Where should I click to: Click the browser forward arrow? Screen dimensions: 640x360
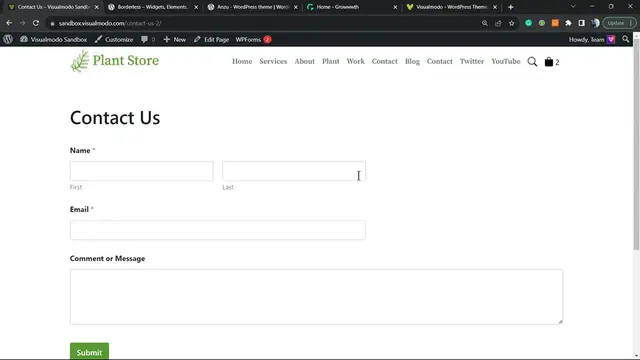tap(22, 23)
